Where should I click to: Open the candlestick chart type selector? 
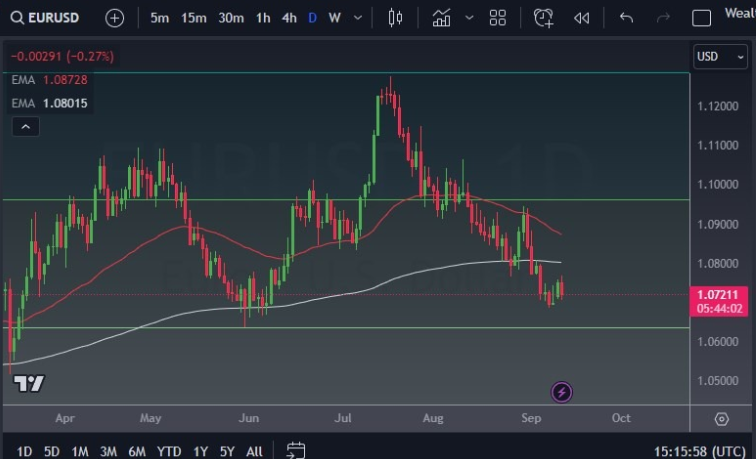(x=395, y=18)
